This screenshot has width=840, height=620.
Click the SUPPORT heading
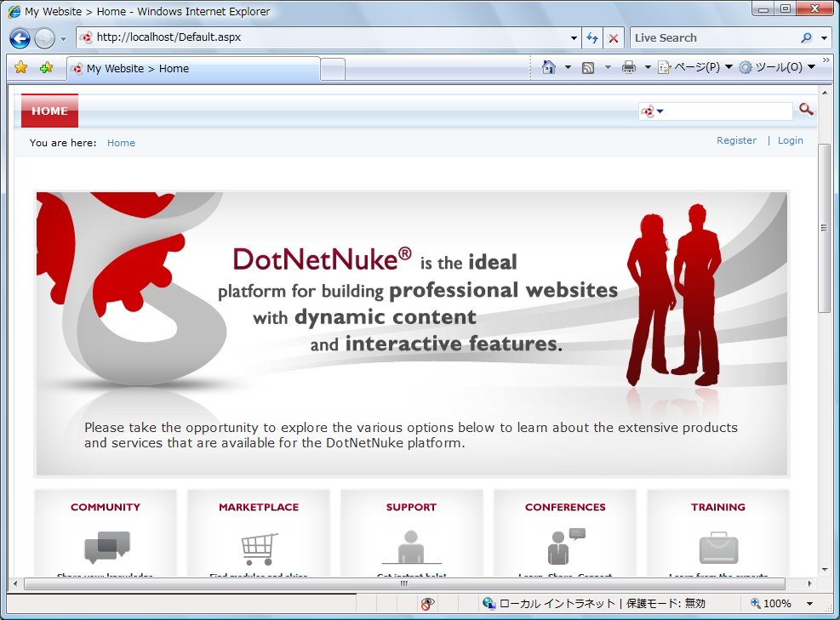(x=411, y=507)
